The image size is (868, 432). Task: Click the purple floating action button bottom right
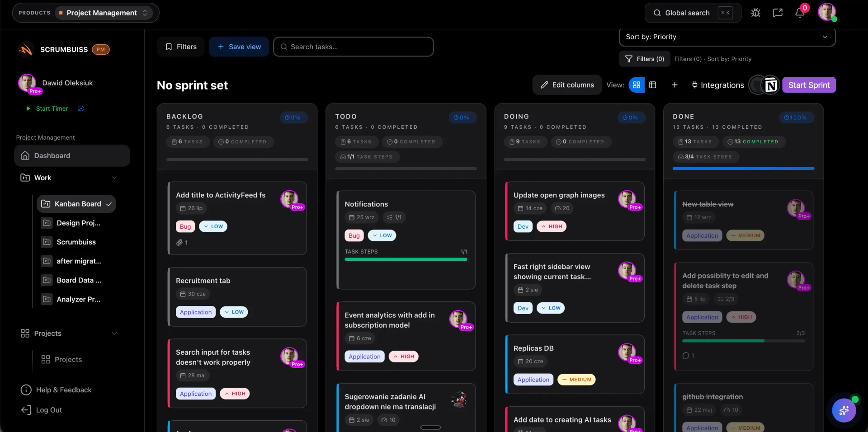click(844, 410)
